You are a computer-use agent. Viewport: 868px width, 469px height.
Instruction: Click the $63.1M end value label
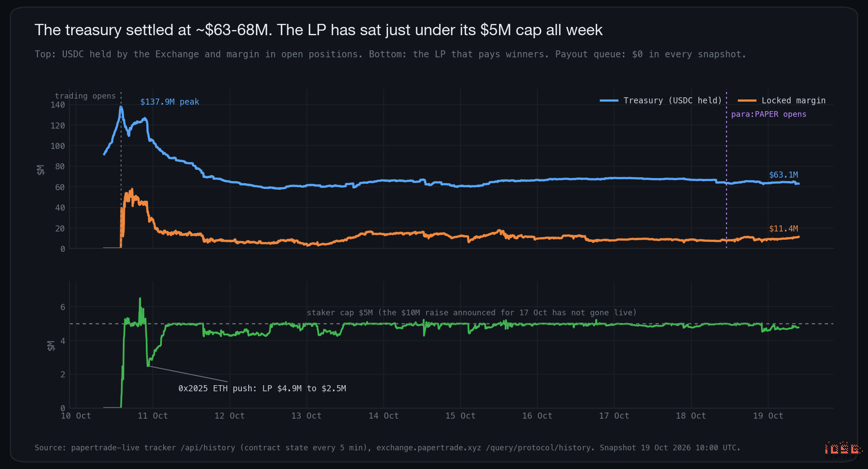783,175
